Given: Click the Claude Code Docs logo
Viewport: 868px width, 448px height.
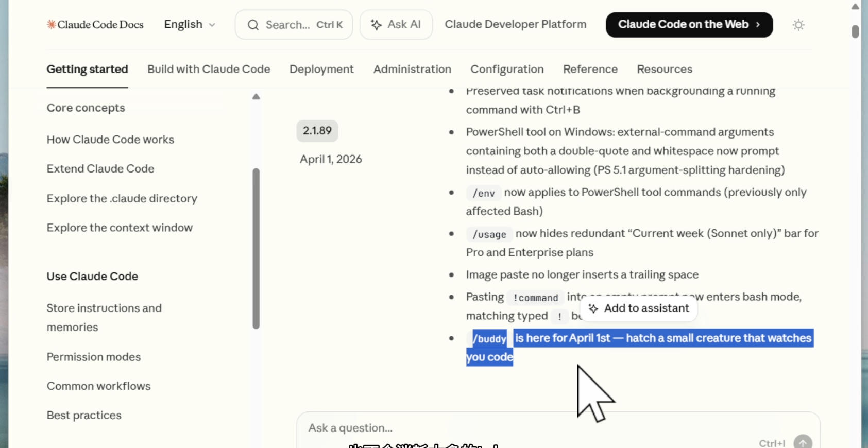Looking at the screenshot, I should pos(95,25).
